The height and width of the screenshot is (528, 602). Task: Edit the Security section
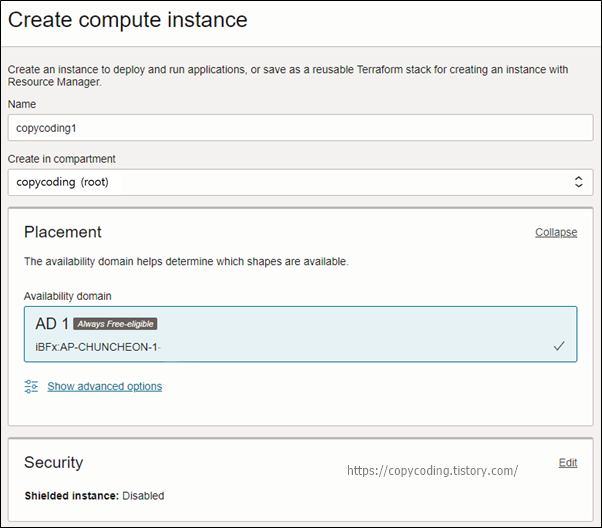tap(568, 463)
